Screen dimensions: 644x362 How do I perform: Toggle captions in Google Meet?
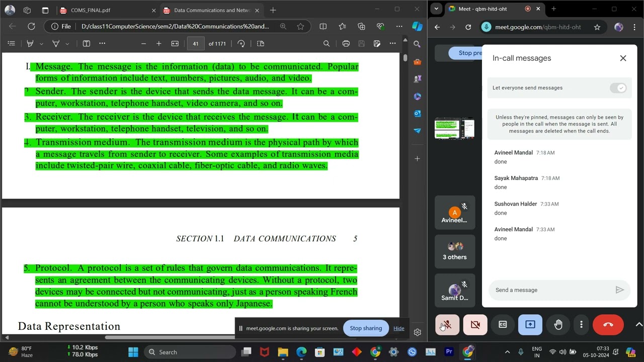(x=503, y=325)
